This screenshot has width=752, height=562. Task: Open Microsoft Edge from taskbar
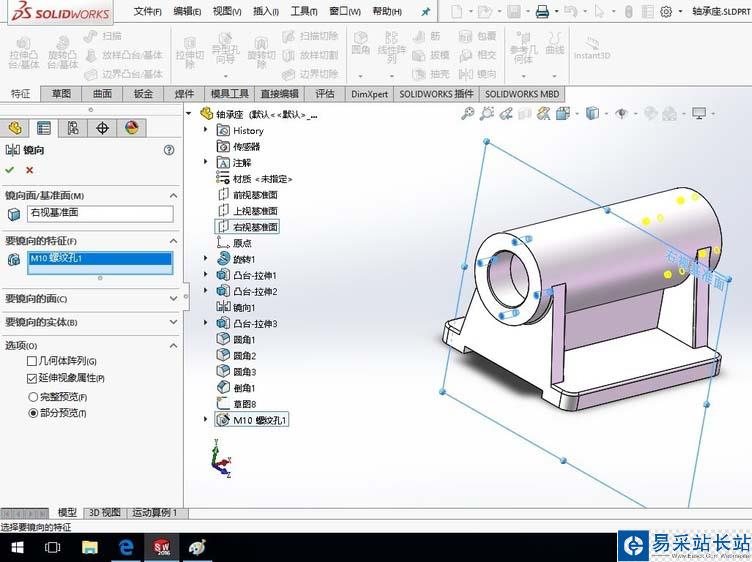coord(126,547)
